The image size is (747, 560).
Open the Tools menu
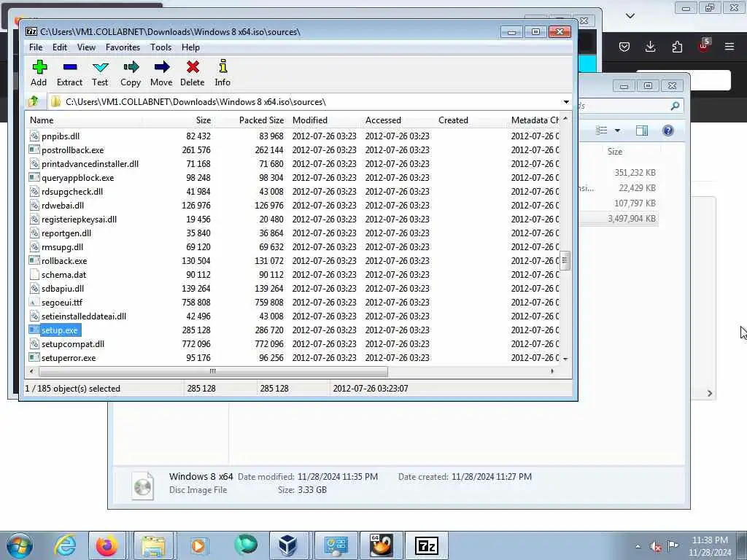(160, 47)
